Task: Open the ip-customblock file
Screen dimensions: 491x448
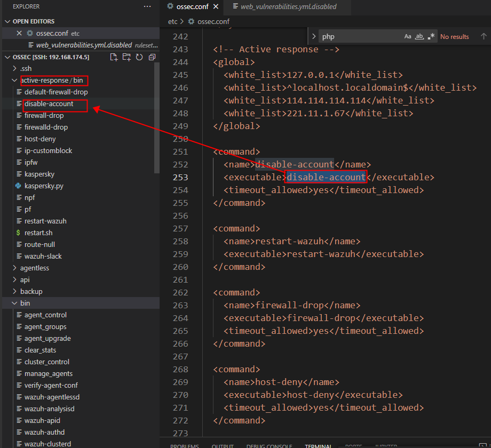Action: [81, 151]
